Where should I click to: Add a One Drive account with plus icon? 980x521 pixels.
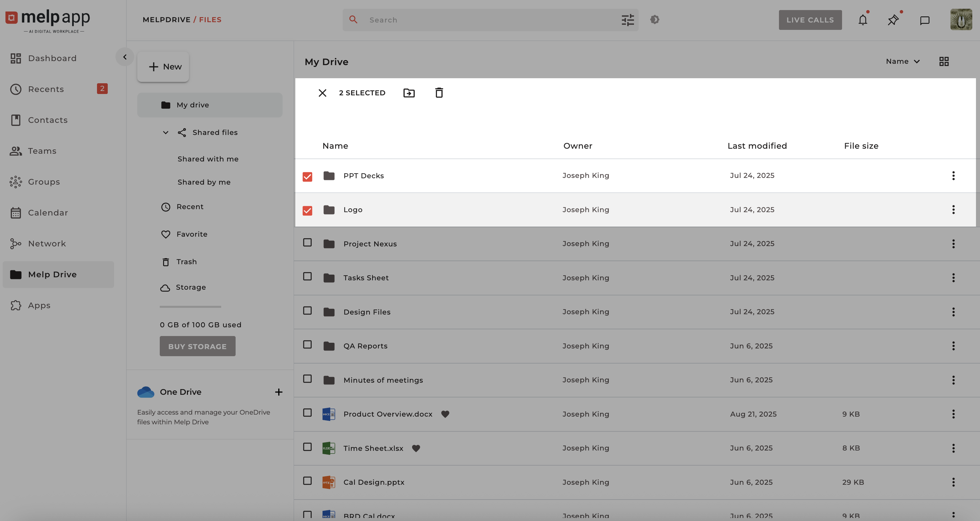coord(279,392)
